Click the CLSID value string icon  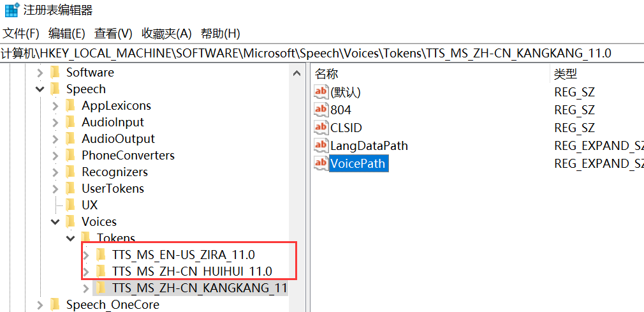(321, 128)
